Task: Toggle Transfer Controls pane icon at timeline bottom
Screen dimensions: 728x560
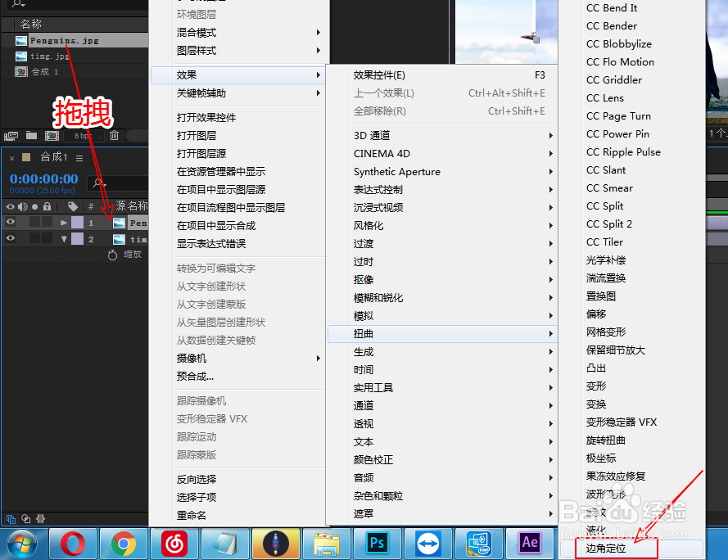Action: (26, 519)
